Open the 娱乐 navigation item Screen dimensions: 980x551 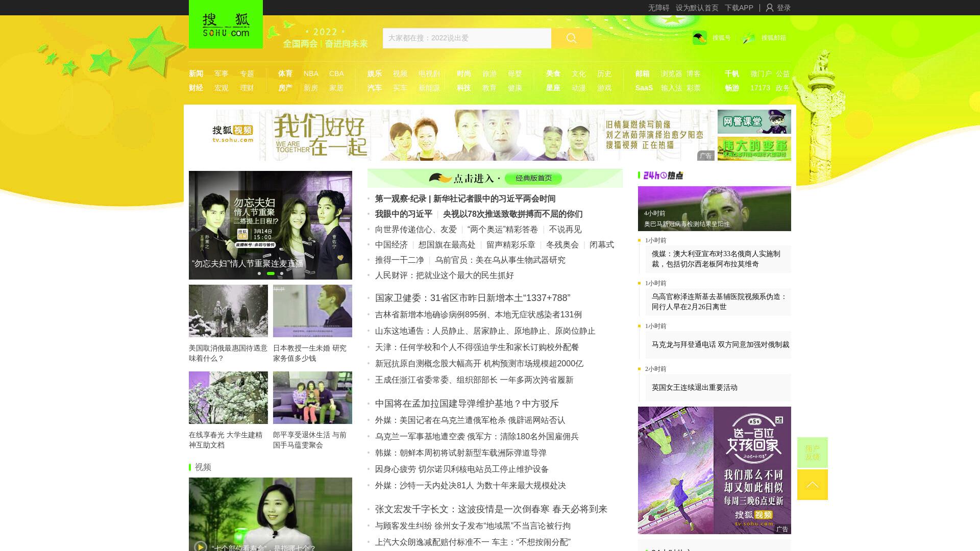[x=375, y=73]
